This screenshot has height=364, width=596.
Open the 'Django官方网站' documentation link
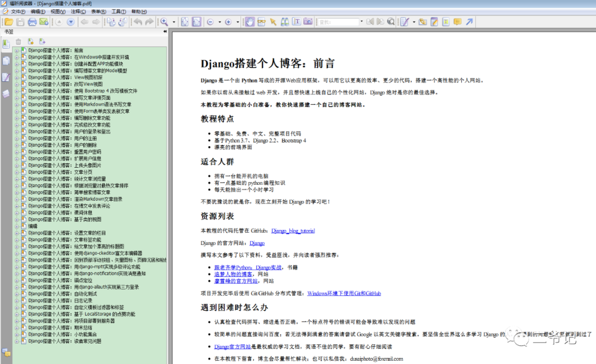[232, 346]
